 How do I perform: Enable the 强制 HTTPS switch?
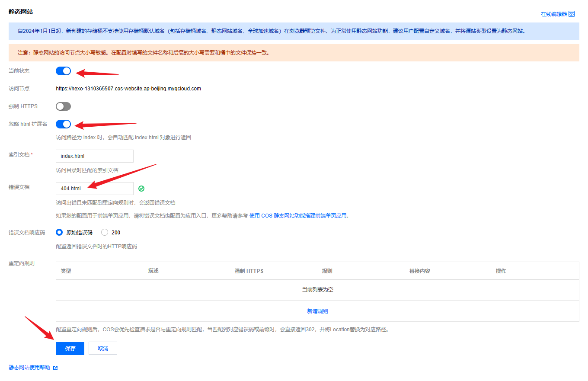pos(63,106)
